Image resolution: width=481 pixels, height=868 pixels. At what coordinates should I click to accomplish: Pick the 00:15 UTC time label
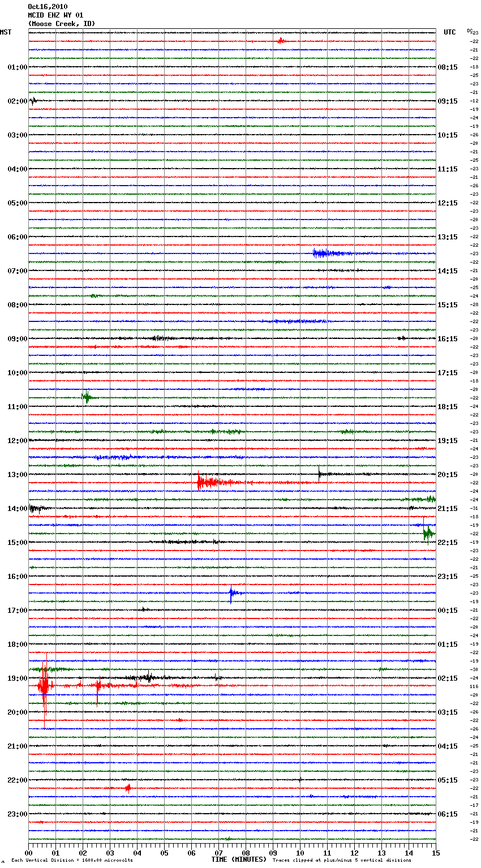(x=448, y=611)
